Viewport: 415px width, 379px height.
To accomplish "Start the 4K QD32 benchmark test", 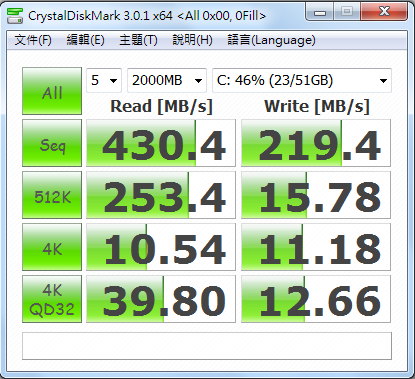I will (x=52, y=299).
